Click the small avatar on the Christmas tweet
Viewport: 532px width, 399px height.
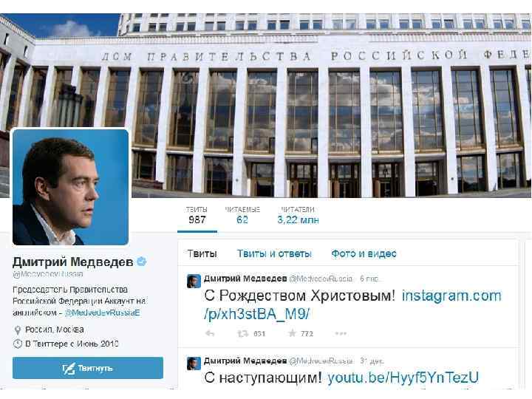tap(194, 282)
